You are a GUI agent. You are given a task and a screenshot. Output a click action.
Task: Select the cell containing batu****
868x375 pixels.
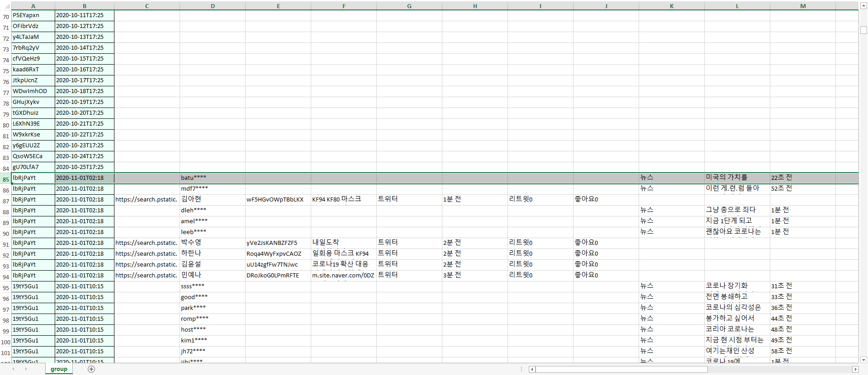click(213, 178)
